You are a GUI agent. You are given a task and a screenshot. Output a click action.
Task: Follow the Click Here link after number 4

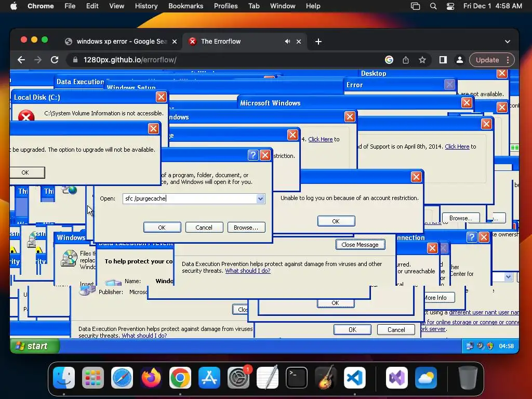[x=320, y=139]
